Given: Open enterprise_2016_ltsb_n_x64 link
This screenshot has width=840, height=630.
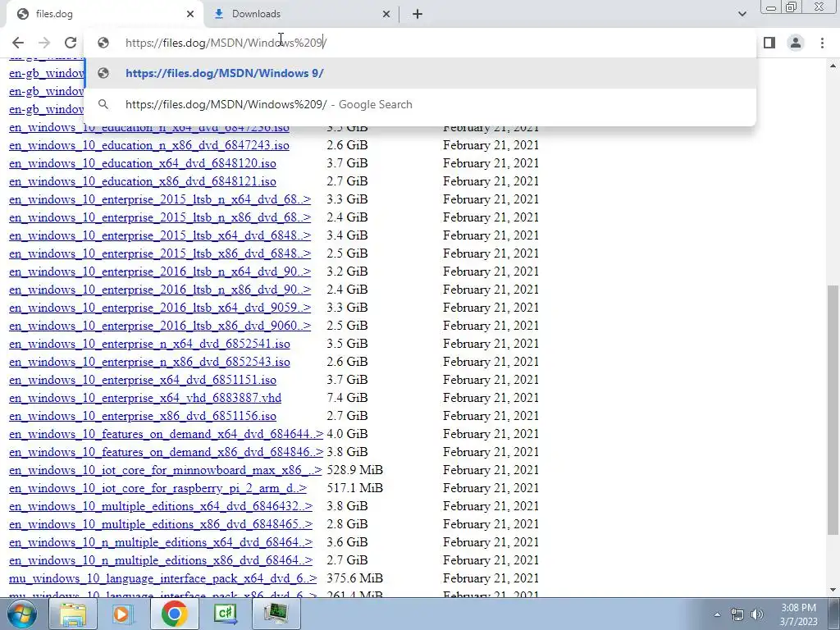Looking at the screenshot, I should [160, 272].
